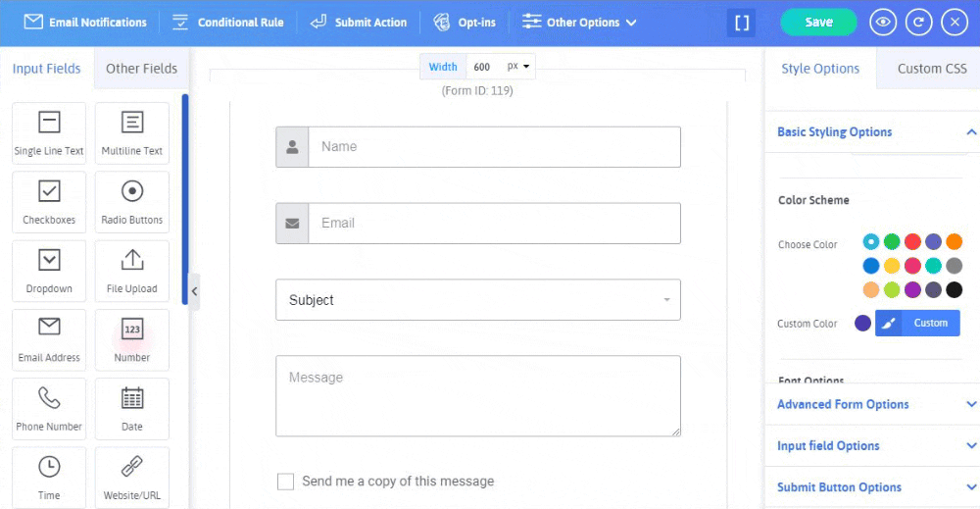Select the orange color swatch
The image size is (980, 509).
954,241
